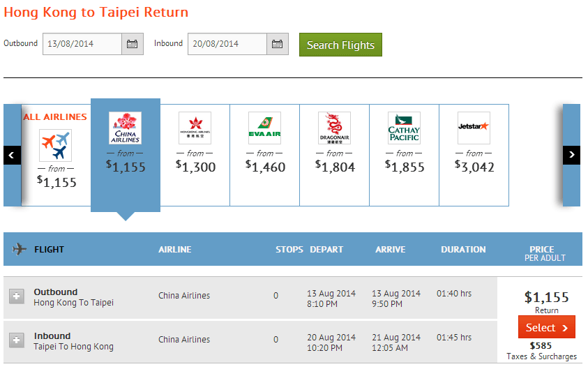Sort by the Duration column header
Screen dimensions: 588x369
coord(463,249)
